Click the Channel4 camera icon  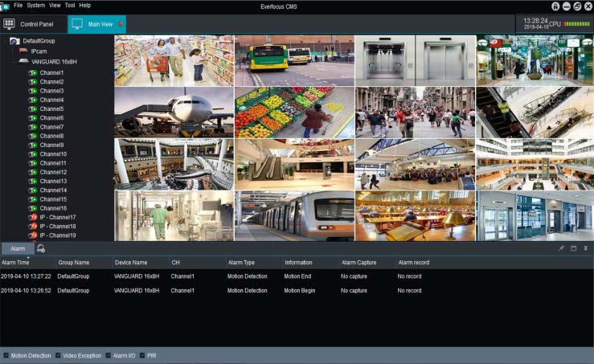(33, 100)
